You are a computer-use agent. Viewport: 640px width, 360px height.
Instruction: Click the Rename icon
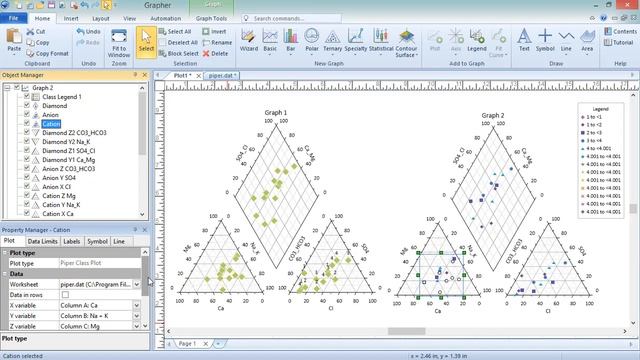[206, 42]
